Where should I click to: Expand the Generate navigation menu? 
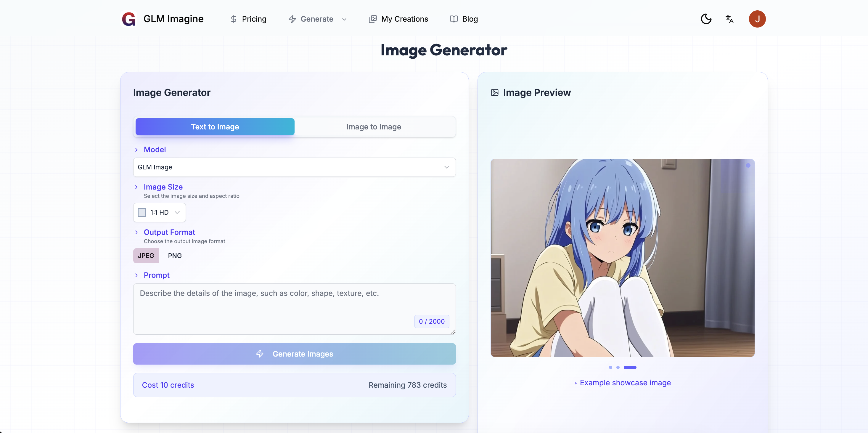click(344, 19)
